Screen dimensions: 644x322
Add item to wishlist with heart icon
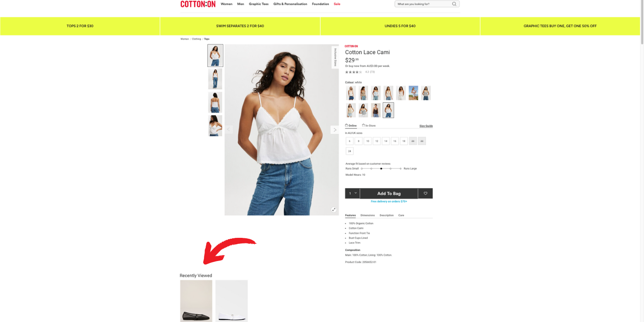pos(425,193)
